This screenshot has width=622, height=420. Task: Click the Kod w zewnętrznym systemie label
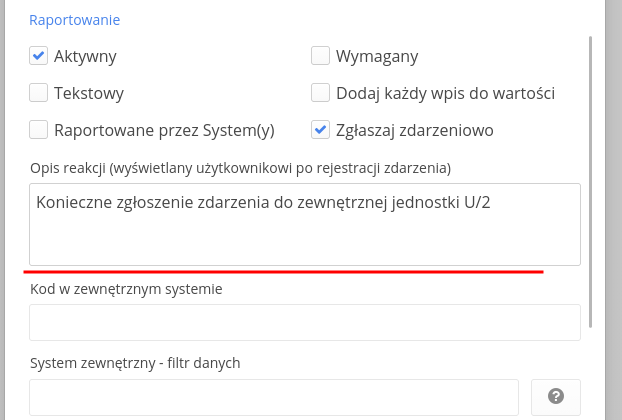126,288
